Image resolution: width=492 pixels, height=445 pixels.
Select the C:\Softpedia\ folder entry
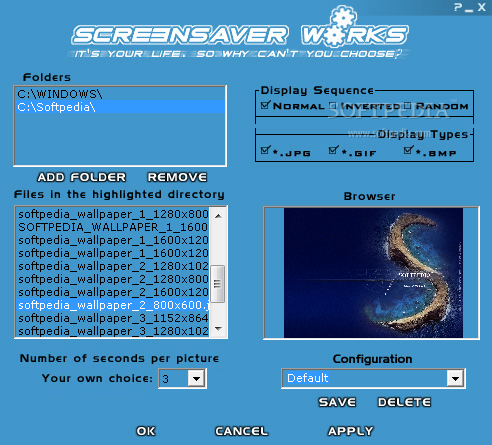pos(120,107)
